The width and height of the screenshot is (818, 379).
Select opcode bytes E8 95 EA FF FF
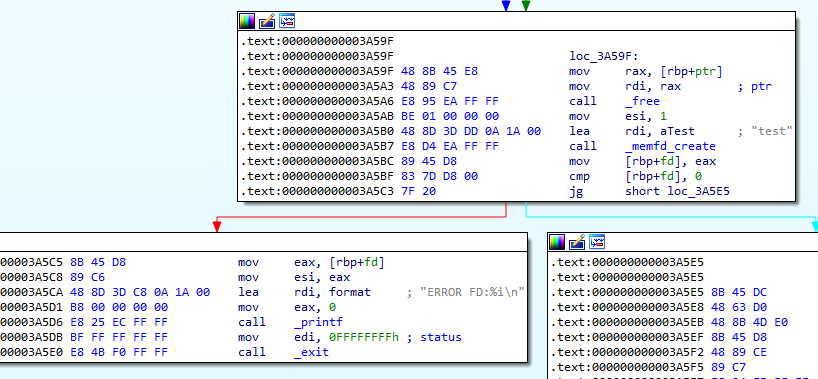(450, 101)
